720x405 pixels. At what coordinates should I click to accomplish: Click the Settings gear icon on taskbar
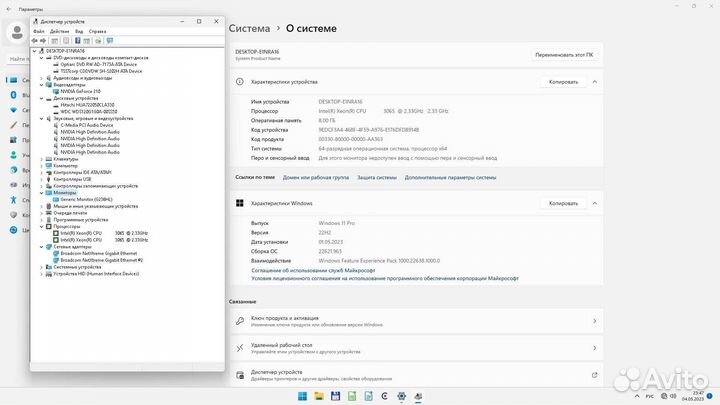click(401, 396)
